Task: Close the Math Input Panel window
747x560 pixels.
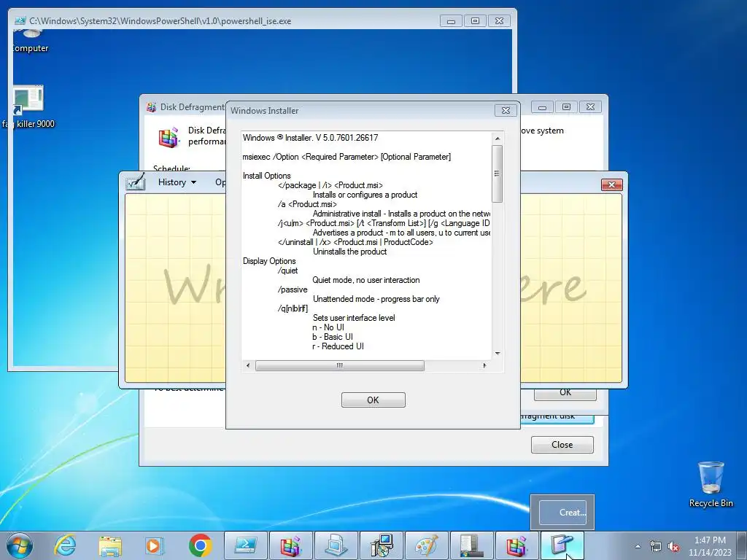Action: [612, 184]
